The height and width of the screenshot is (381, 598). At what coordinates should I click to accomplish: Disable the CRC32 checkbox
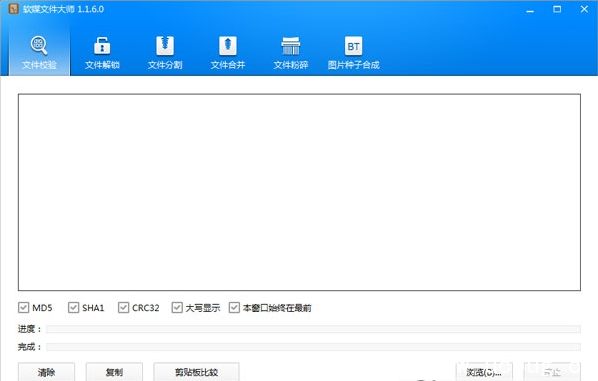pyautogui.click(x=123, y=307)
